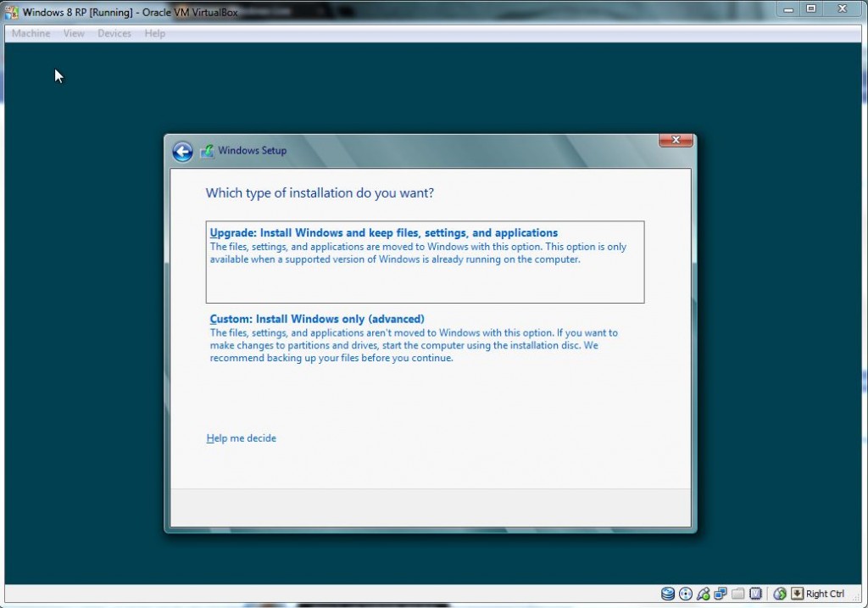Screen dimensions: 868x608
Task: Open the View menu
Action: tap(74, 33)
